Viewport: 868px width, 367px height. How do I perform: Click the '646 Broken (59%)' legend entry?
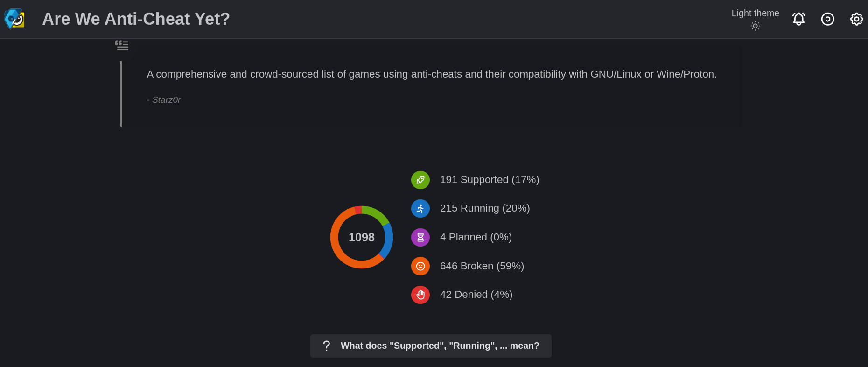click(482, 266)
